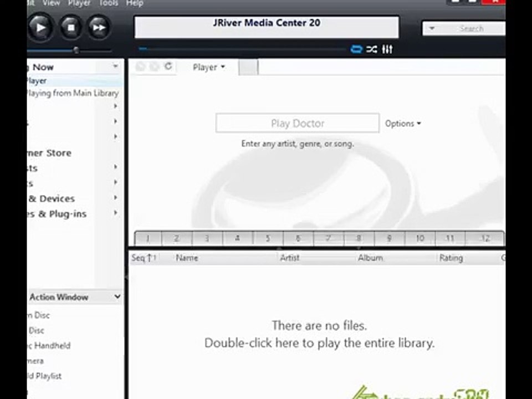Collapse the Playing Now section arrow
532x399 pixels.
click(115, 66)
